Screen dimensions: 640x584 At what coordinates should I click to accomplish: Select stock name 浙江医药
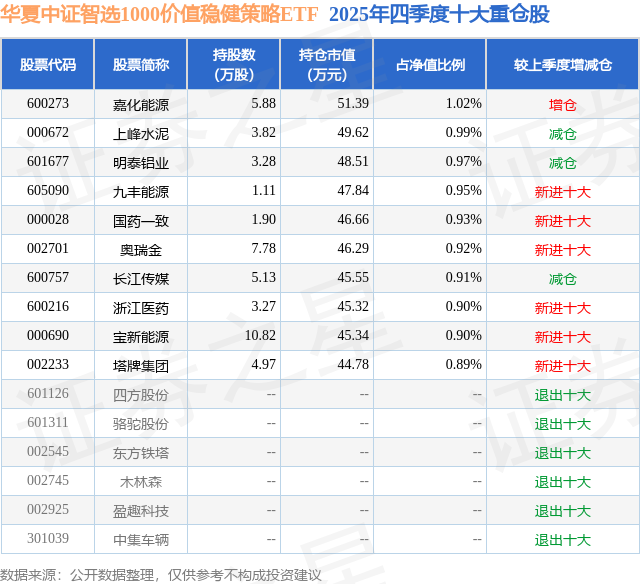click(x=141, y=307)
